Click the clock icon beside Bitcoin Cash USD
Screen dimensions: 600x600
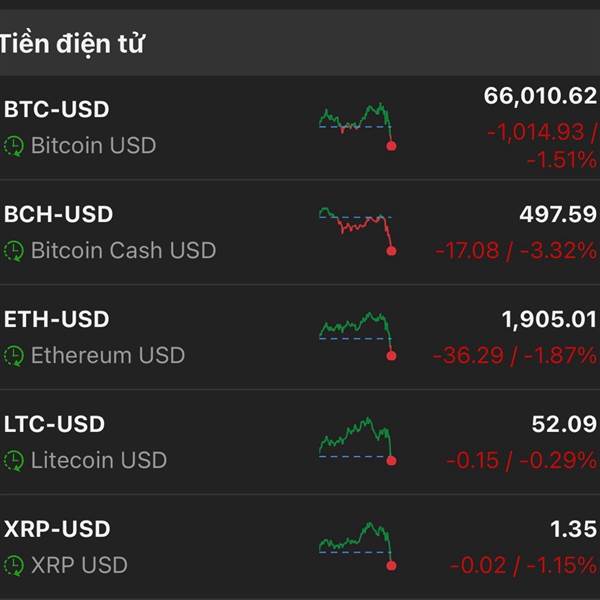pos(14,251)
